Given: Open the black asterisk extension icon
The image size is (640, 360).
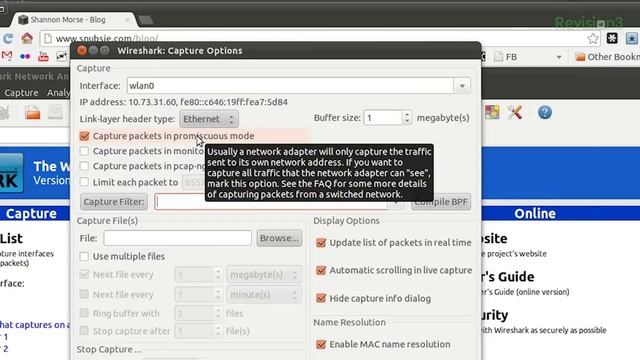Looking at the screenshot, I should 612,38.
